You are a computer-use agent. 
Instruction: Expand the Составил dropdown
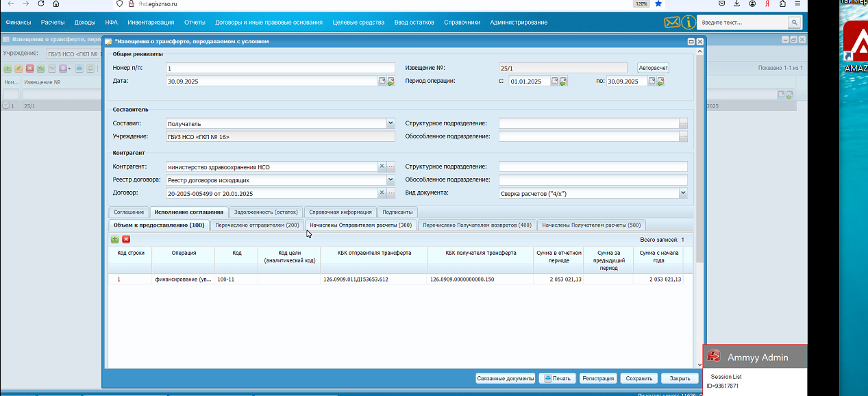pos(390,123)
